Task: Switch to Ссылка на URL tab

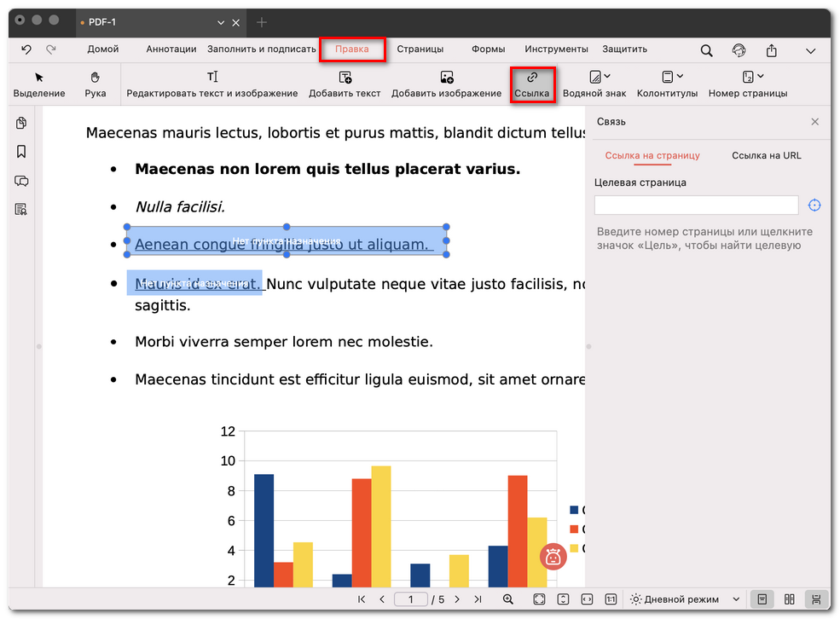Action: pos(766,155)
